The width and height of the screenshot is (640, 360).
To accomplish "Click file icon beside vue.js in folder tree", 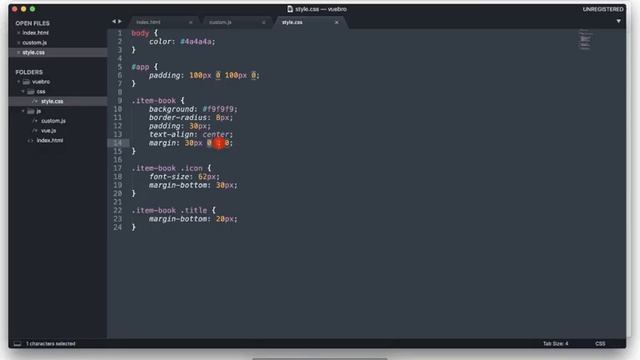I will [35, 131].
